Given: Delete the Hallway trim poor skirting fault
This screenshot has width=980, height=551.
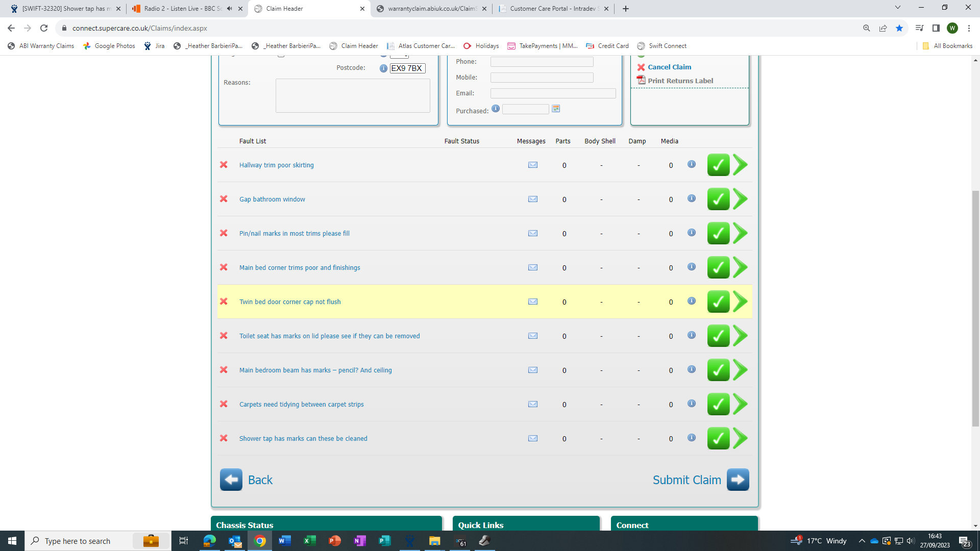Looking at the screenshot, I should [224, 165].
